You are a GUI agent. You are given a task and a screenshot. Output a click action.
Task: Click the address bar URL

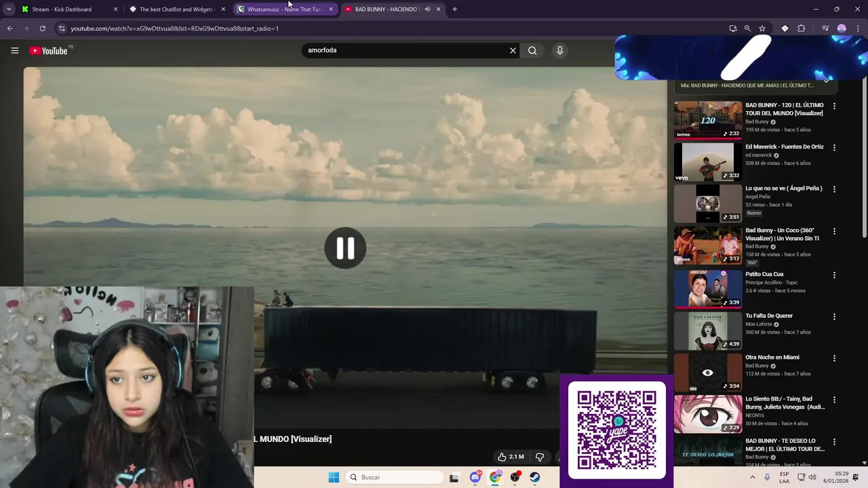[174, 28]
